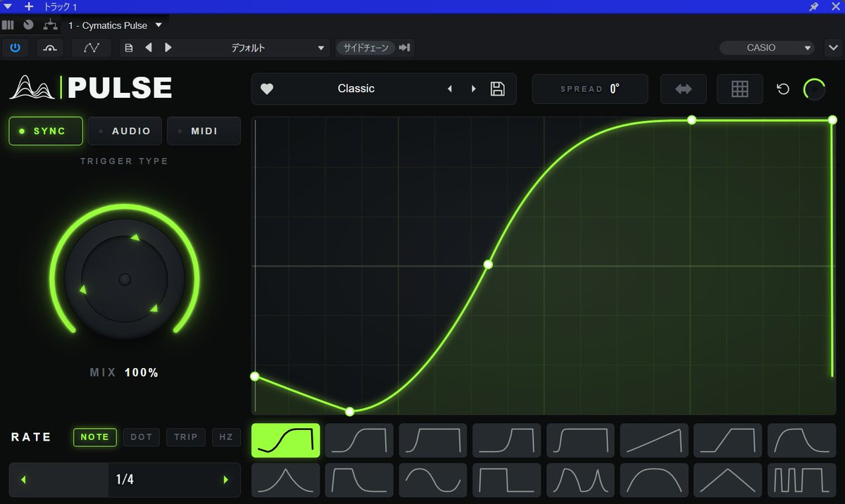Save preset using the floppy disk icon

click(498, 89)
